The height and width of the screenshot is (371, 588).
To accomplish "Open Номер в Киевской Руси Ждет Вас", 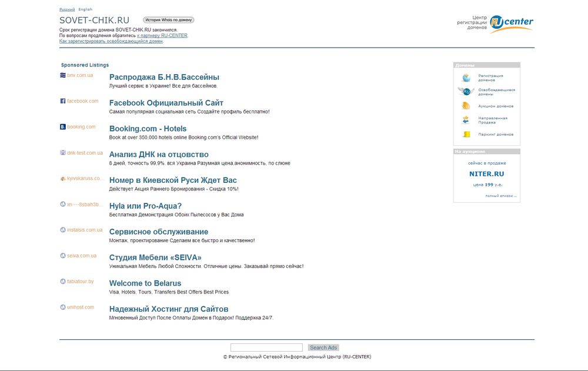I will 173,180.
